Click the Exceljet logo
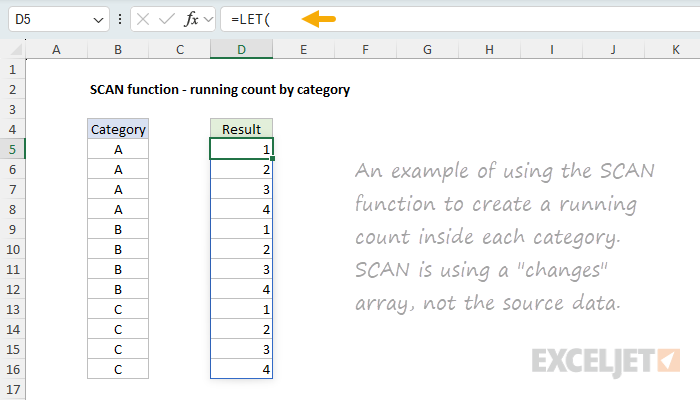This screenshot has width=700, height=400. coord(607,359)
